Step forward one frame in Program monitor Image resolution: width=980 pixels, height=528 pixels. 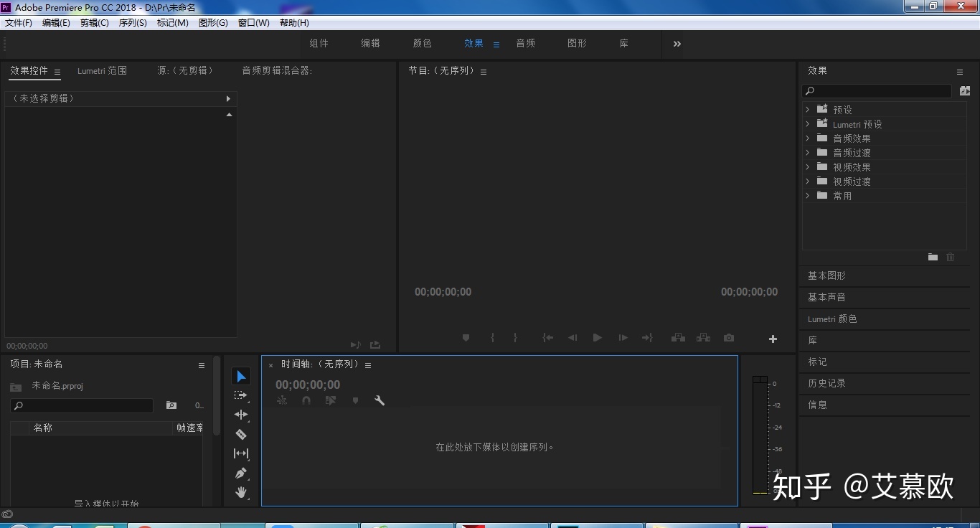[623, 338]
